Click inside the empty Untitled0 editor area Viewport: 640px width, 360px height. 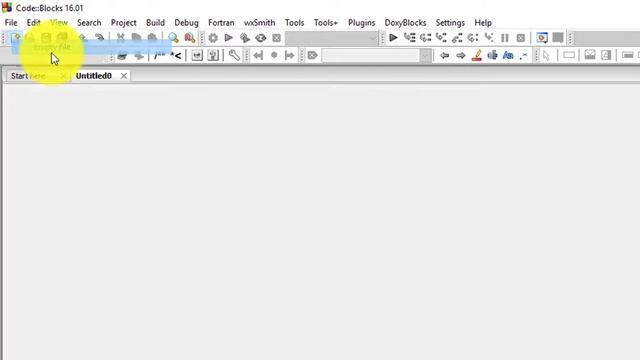(321, 222)
